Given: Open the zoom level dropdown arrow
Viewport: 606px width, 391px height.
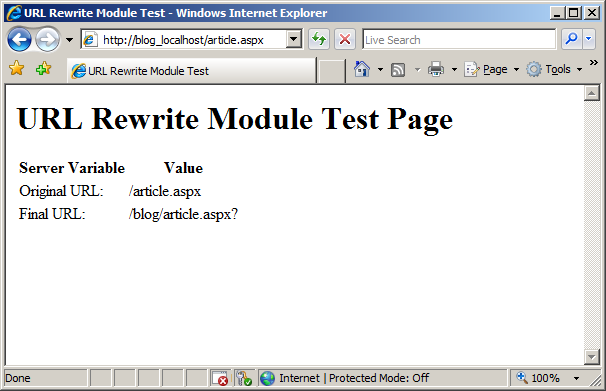Looking at the screenshot, I should point(576,378).
